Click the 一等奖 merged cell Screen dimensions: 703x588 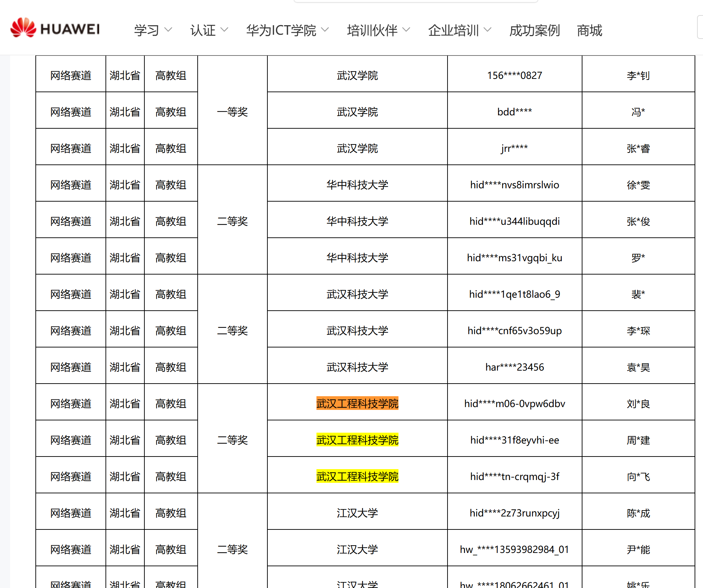(232, 111)
